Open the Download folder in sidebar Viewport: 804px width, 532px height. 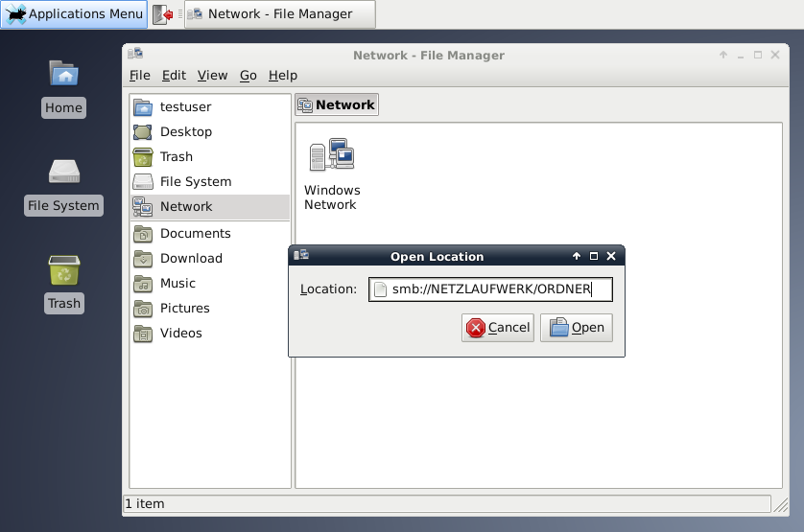191,258
